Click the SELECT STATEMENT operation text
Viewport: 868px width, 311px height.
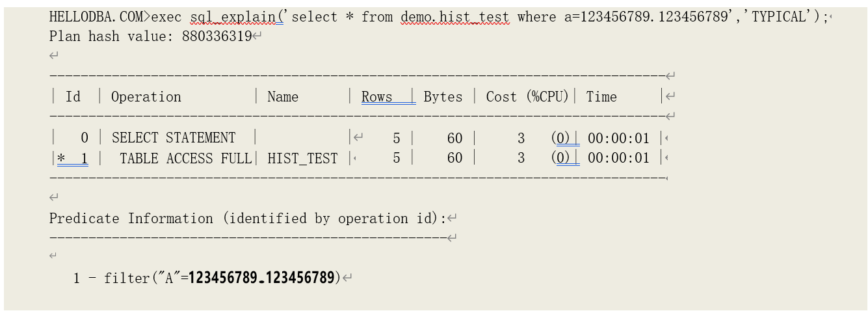tap(174, 138)
